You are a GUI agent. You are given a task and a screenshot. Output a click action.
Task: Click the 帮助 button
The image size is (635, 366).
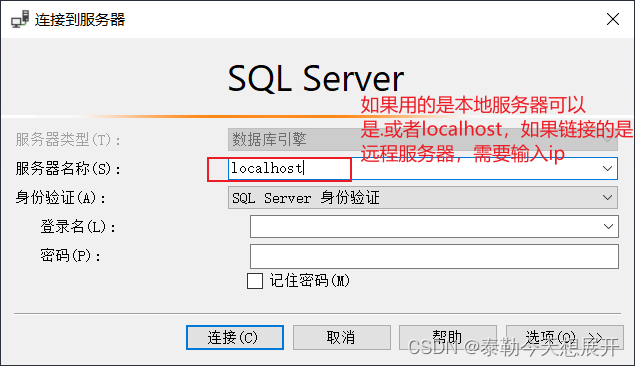(x=447, y=337)
